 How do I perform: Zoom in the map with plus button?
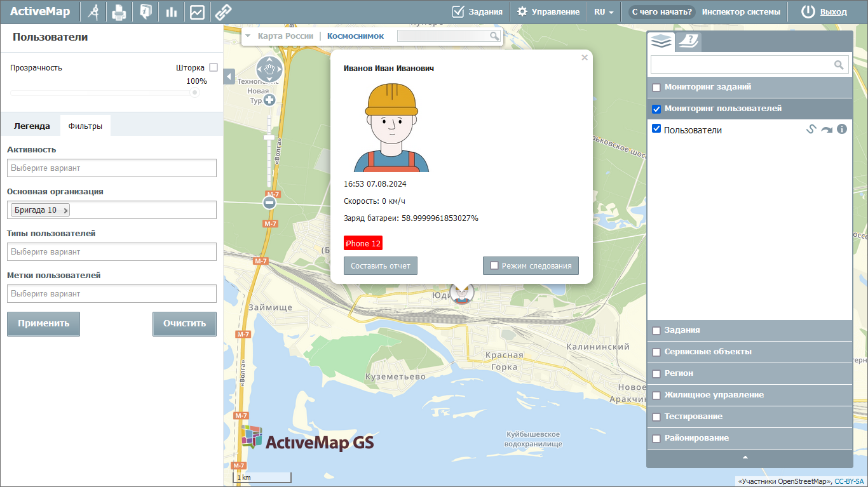269,100
